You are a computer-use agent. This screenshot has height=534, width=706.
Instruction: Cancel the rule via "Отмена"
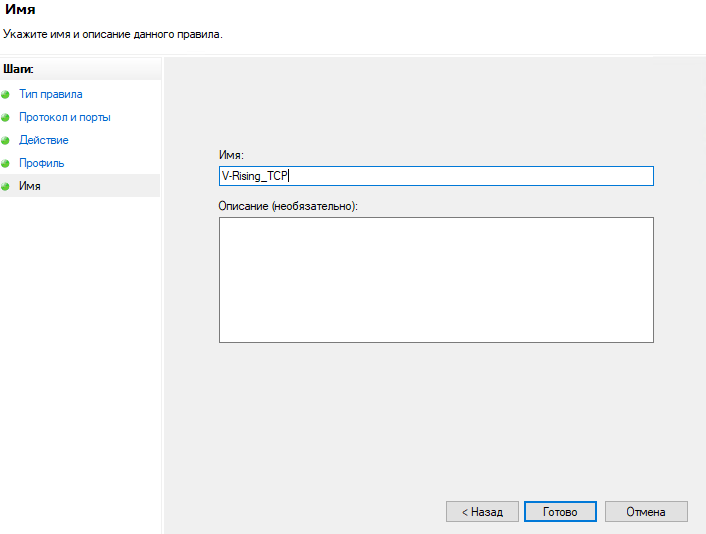[x=645, y=511]
